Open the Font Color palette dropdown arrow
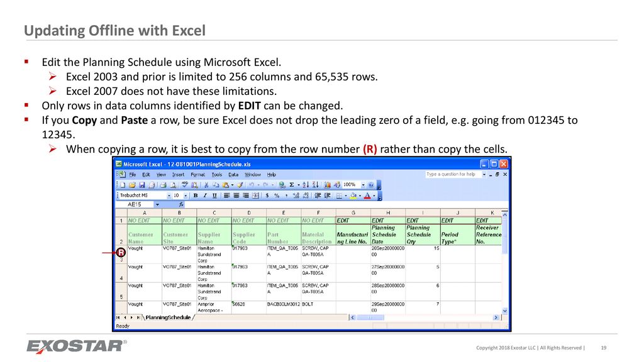 (374, 196)
